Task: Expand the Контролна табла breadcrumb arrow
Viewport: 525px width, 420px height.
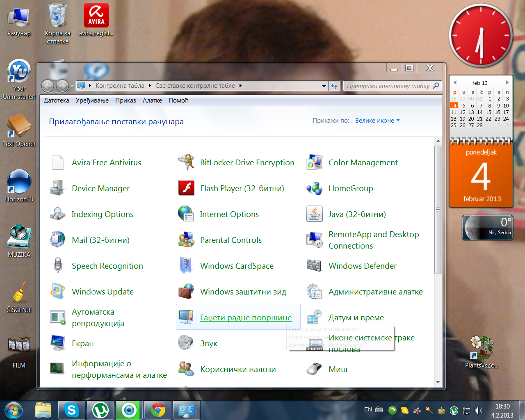Action: tap(150, 86)
